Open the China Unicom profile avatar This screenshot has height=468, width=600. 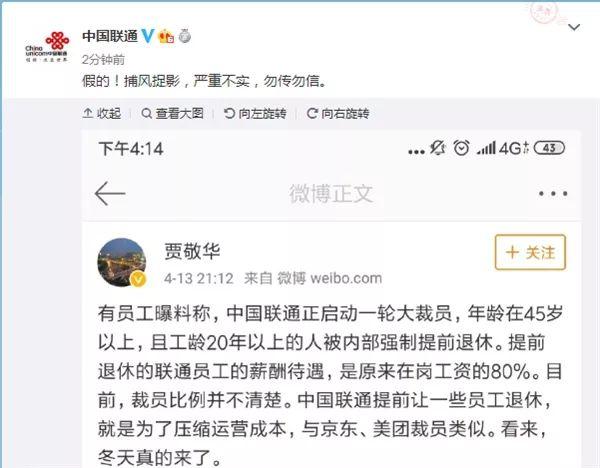pos(47,47)
